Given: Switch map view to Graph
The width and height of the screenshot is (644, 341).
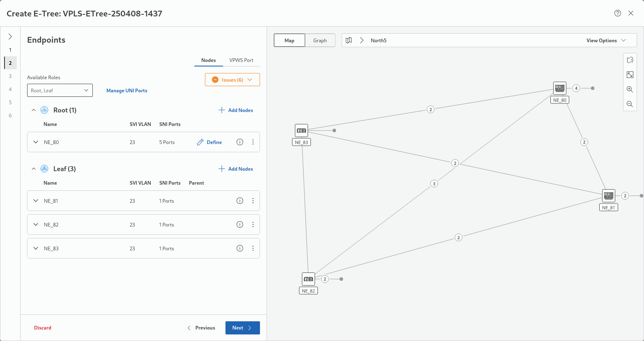Looking at the screenshot, I should (x=320, y=40).
